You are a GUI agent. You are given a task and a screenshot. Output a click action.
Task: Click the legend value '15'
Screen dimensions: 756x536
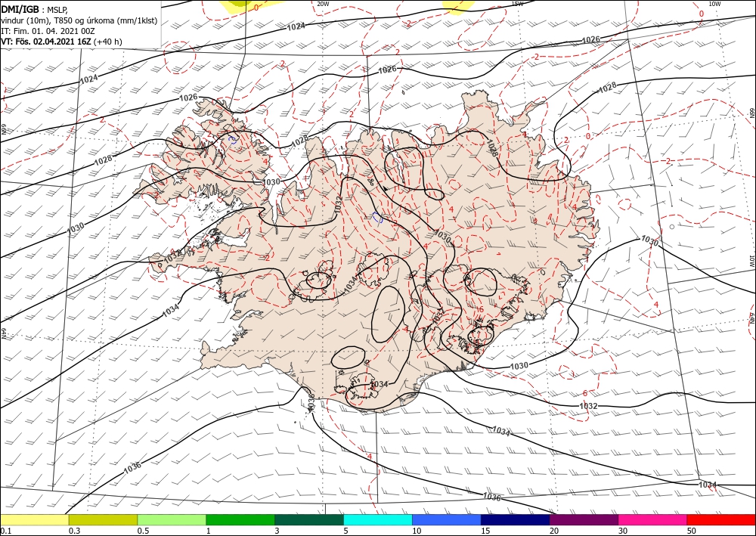(485, 531)
